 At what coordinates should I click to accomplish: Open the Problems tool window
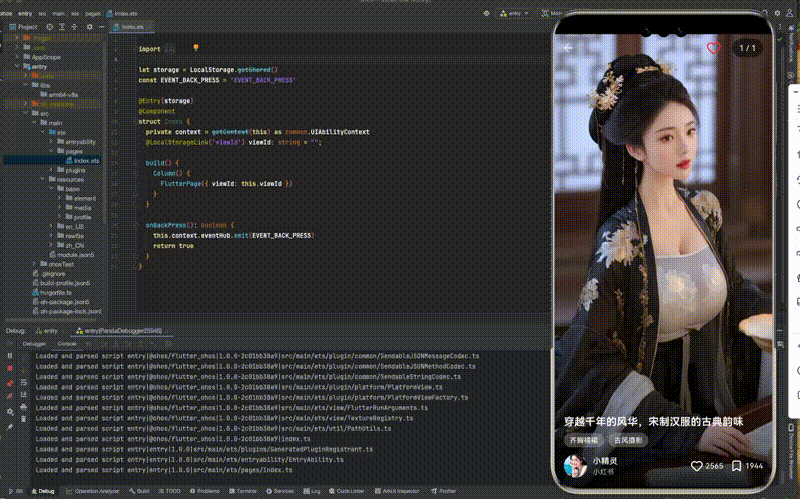click(205, 491)
